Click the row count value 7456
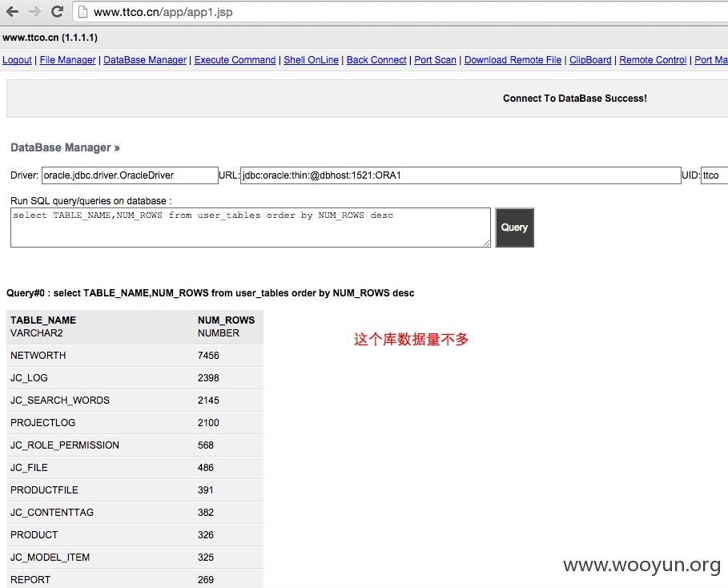Image resolution: width=728 pixels, height=588 pixels. pos(208,356)
